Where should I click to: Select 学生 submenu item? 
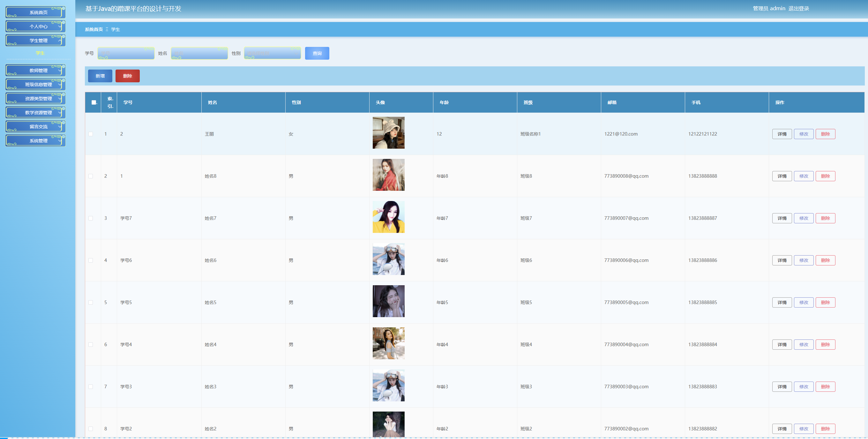40,53
